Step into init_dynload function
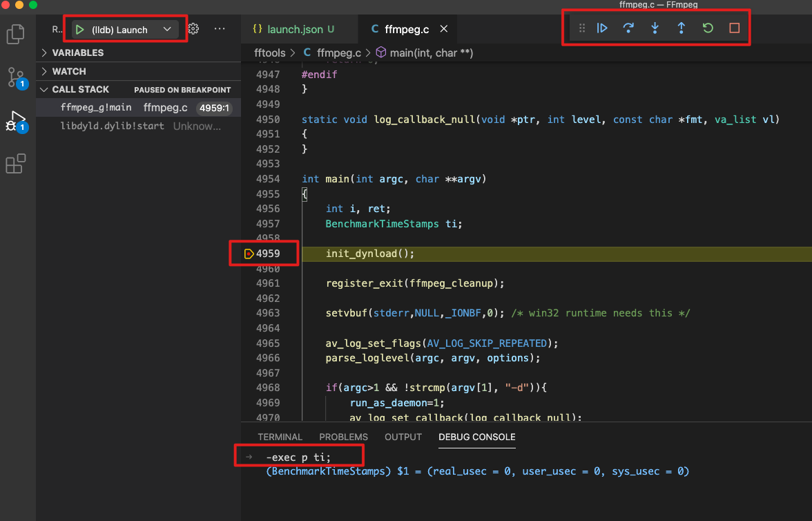This screenshot has height=521, width=812. coord(655,28)
